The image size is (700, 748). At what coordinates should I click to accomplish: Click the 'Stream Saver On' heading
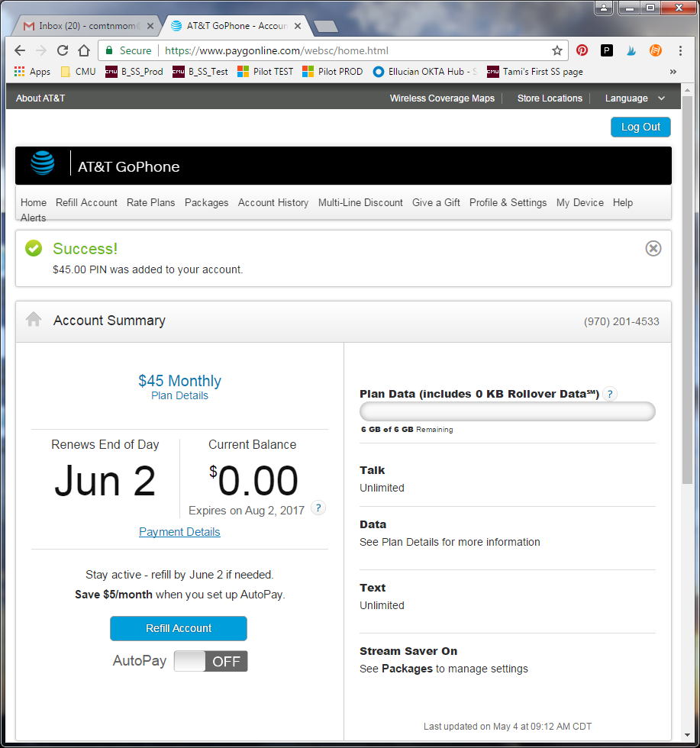click(x=408, y=651)
